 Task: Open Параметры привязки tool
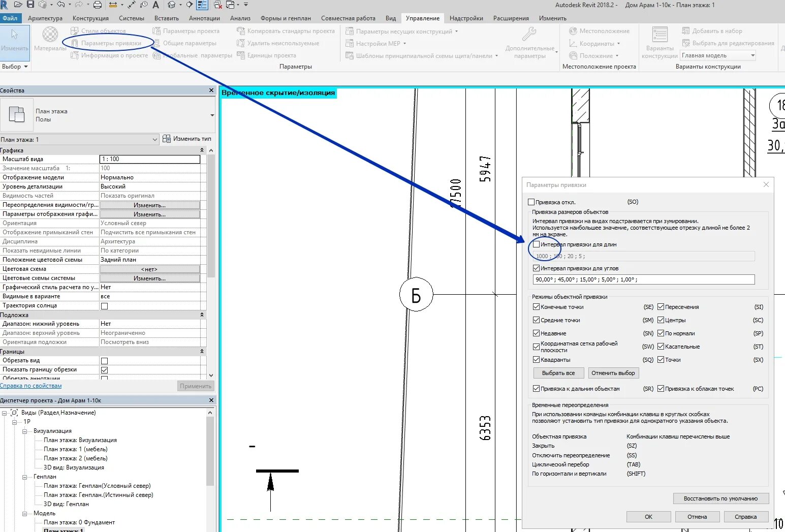coord(106,43)
